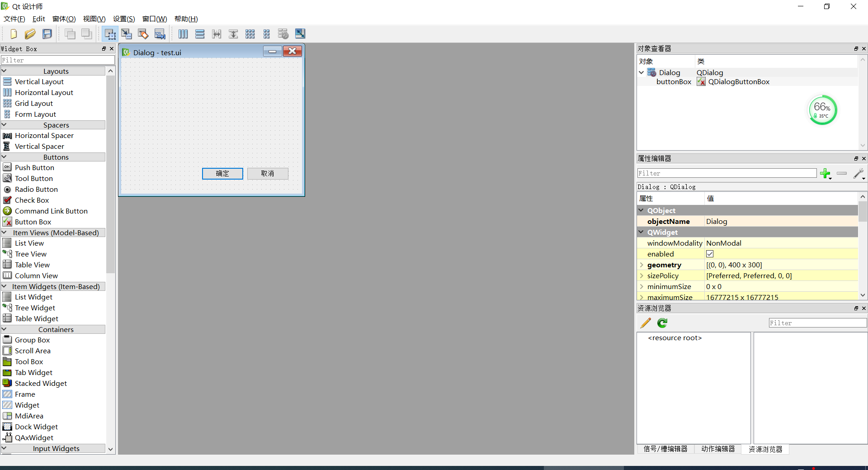Expand the geometry property
The width and height of the screenshot is (868, 470).
click(x=642, y=265)
